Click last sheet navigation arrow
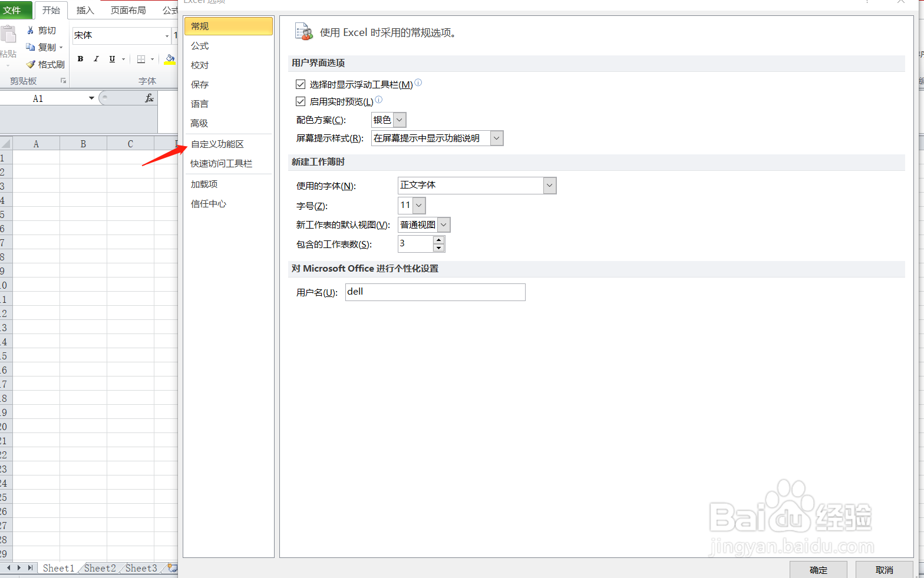Screen dimensions: 924x578 point(30,568)
